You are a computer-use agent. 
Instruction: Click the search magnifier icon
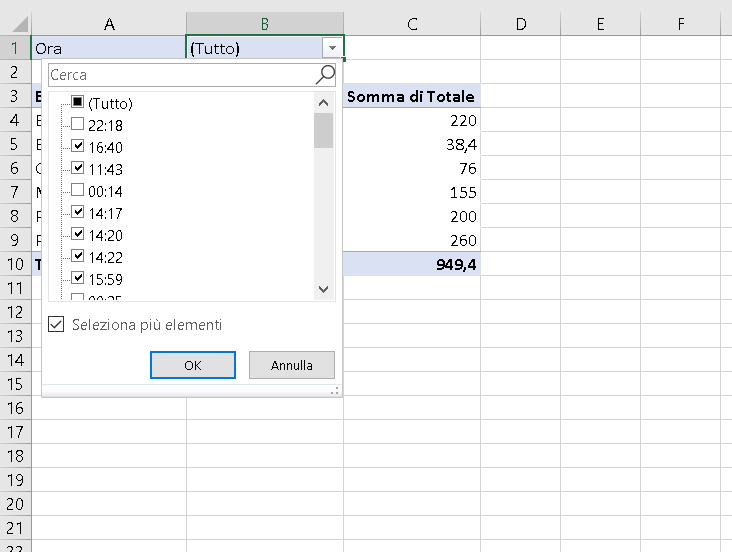[x=325, y=75]
